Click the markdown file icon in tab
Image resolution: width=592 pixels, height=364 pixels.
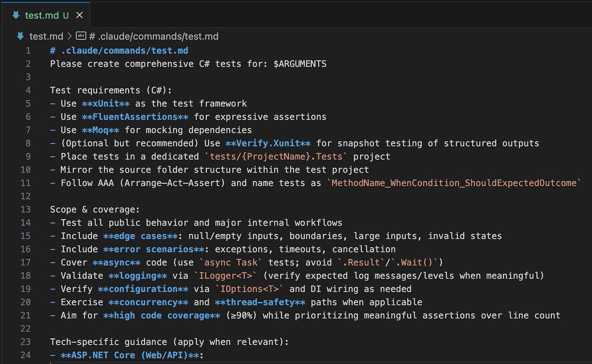(16, 15)
